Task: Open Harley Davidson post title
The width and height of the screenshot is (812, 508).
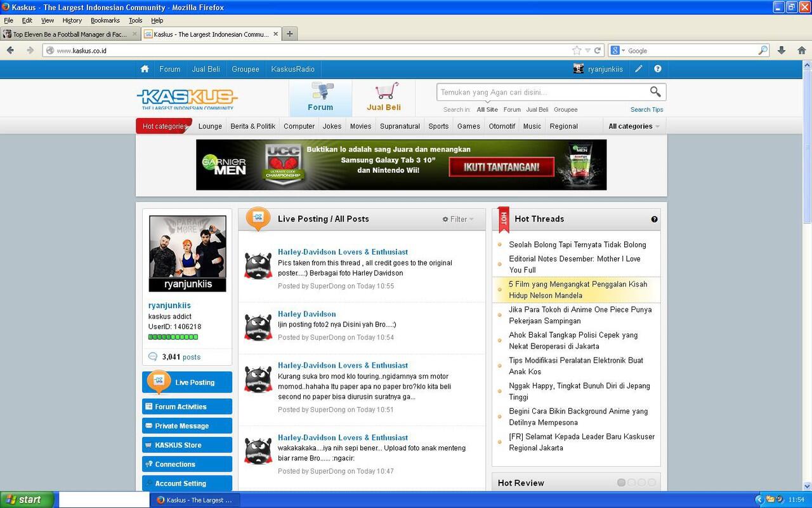Action: pos(307,314)
